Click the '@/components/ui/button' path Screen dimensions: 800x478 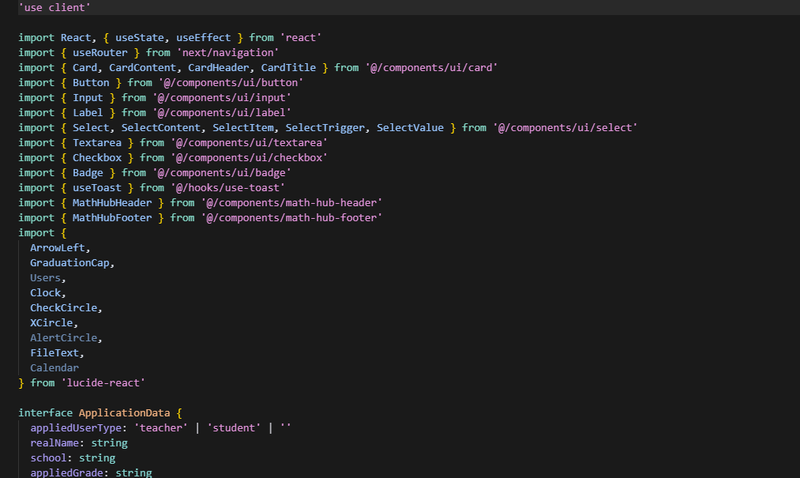pyautogui.click(x=231, y=83)
